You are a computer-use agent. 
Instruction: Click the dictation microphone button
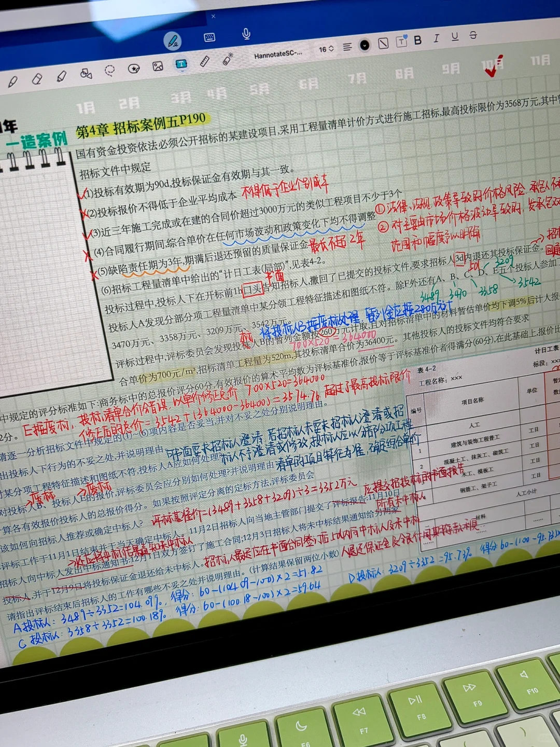point(245,35)
